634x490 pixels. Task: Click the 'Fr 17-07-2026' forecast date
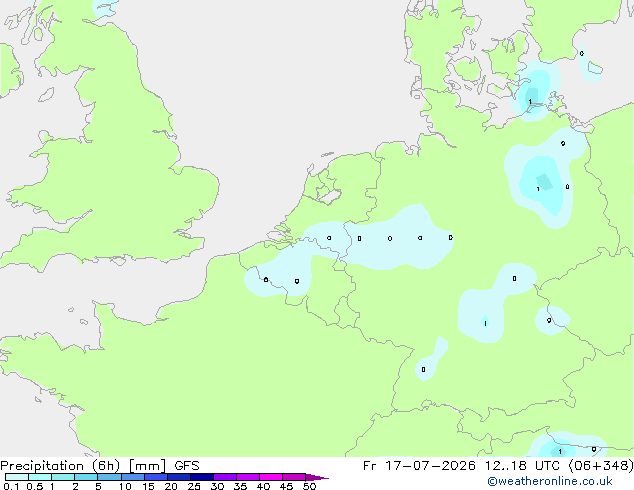coord(419,466)
